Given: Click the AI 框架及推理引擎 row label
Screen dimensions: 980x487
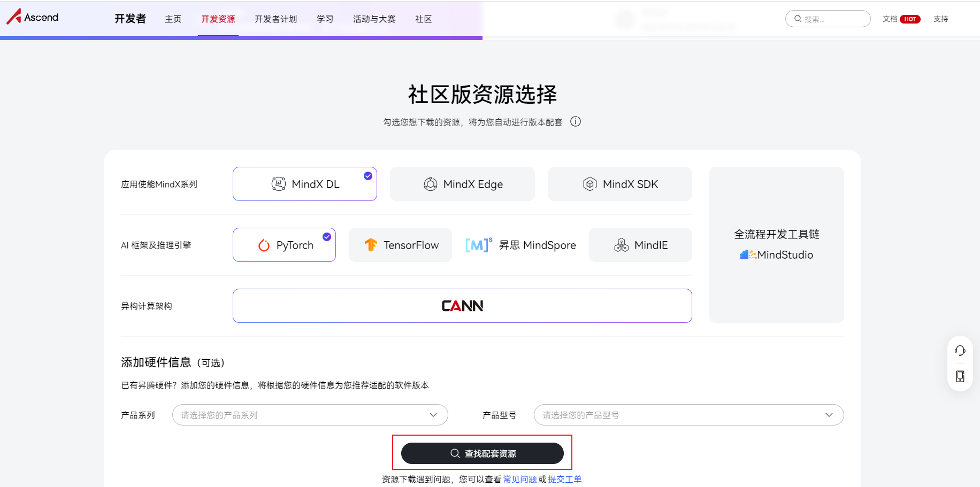Looking at the screenshot, I should (156, 245).
